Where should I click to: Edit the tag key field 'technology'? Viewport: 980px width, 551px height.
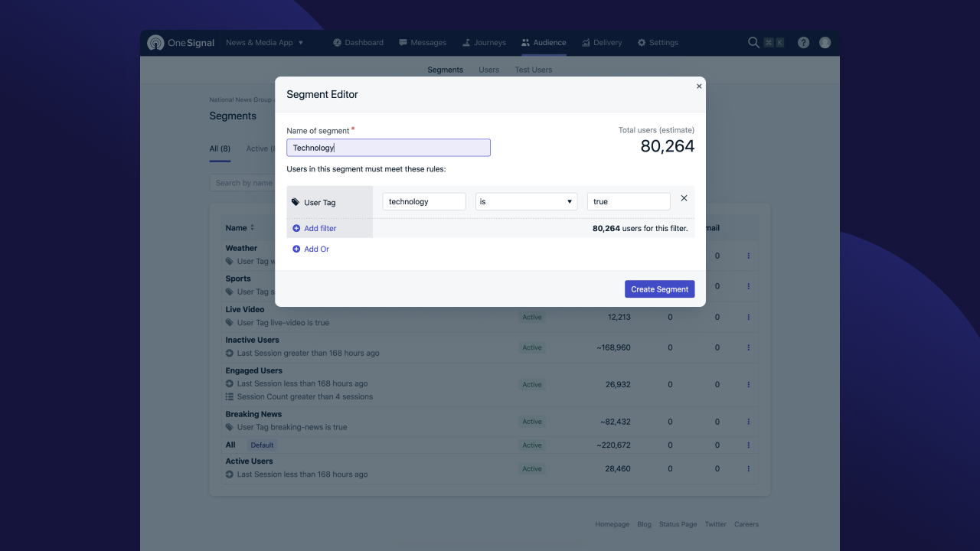pyautogui.click(x=424, y=201)
